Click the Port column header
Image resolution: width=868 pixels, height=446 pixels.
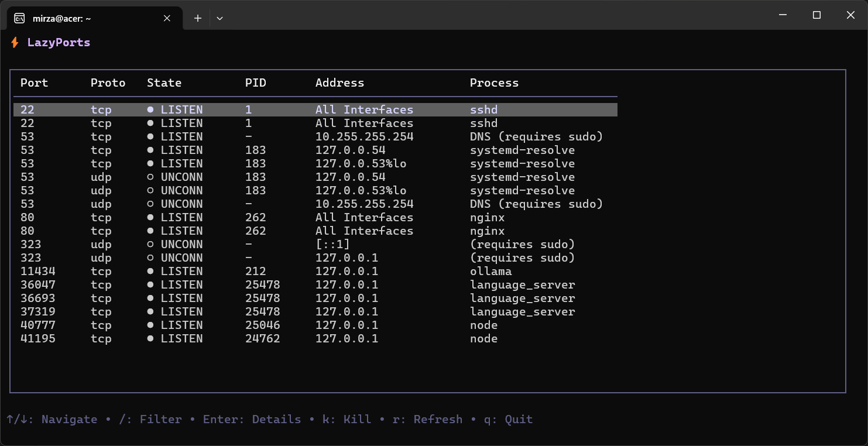(x=33, y=83)
